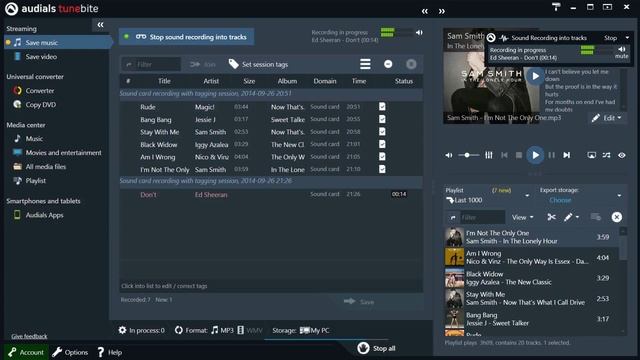Click Set session tags

coord(258,64)
